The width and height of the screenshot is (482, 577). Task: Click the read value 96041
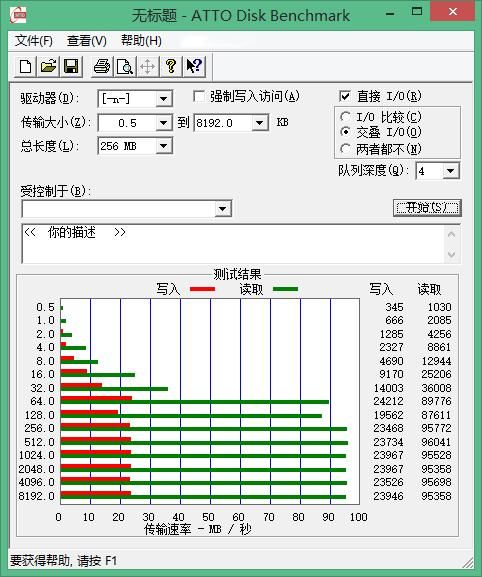pyautogui.click(x=436, y=442)
